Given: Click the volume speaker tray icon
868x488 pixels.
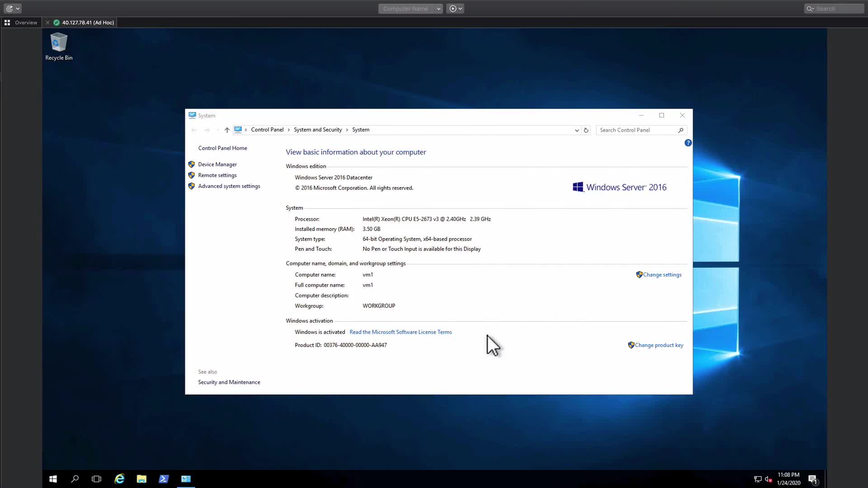Looking at the screenshot, I should click(x=768, y=479).
